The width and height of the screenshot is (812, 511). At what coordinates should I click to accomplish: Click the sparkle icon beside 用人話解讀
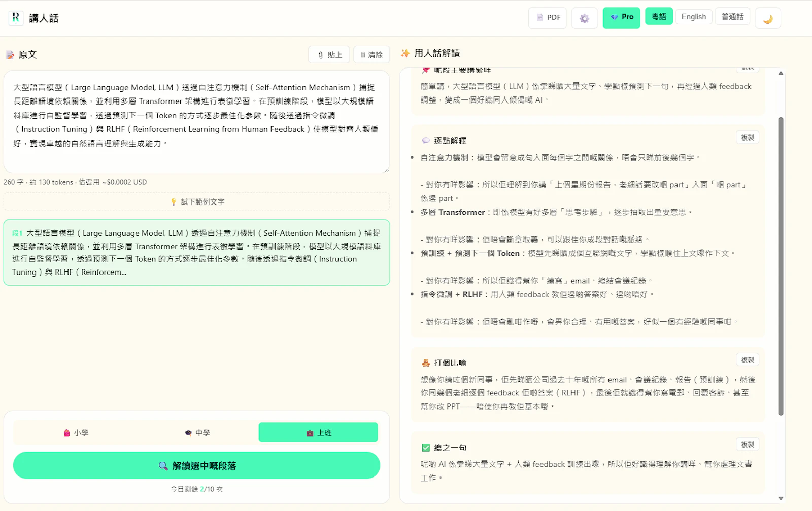pos(405,53)
